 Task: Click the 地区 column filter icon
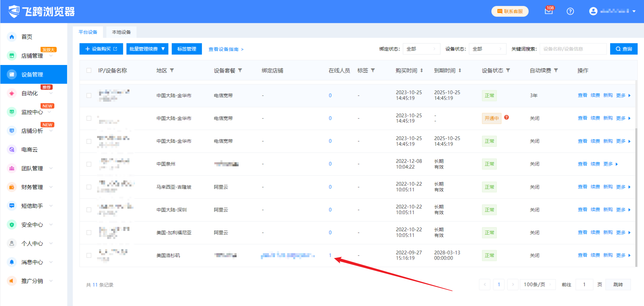tap(172, 70)
